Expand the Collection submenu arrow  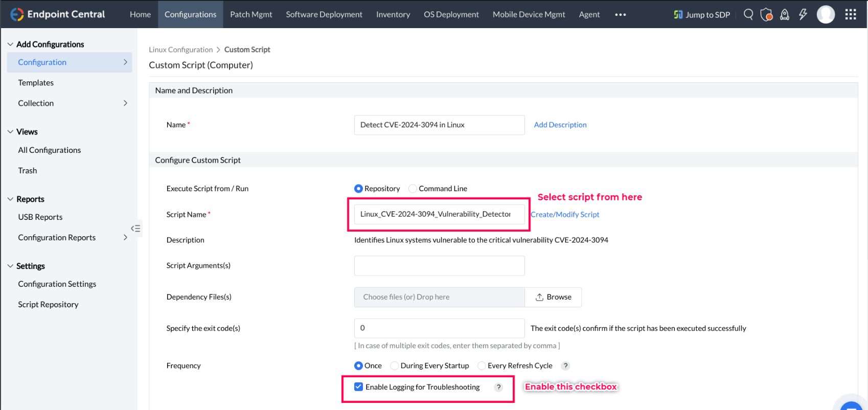[x=125, y=103]
